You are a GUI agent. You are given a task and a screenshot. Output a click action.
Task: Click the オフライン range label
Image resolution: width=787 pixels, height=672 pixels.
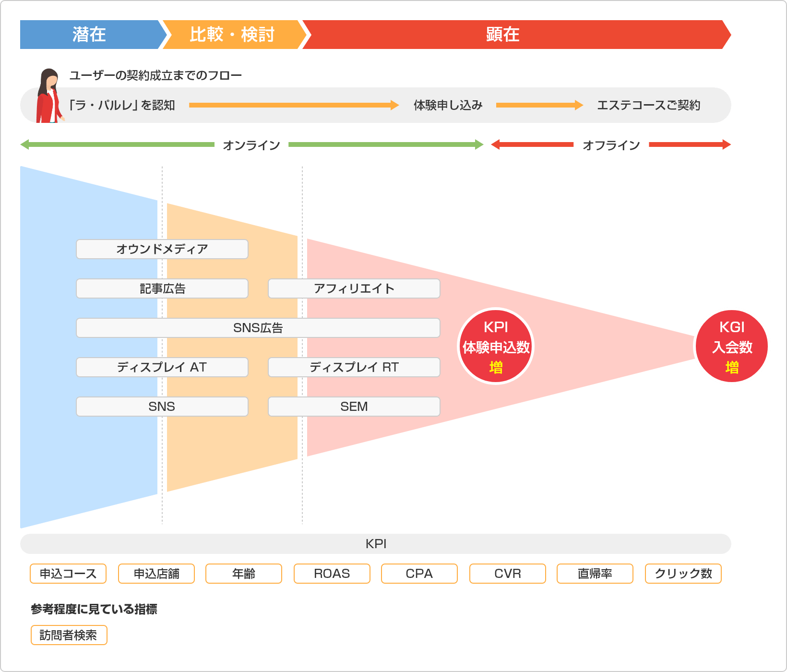tap(611, 145)
